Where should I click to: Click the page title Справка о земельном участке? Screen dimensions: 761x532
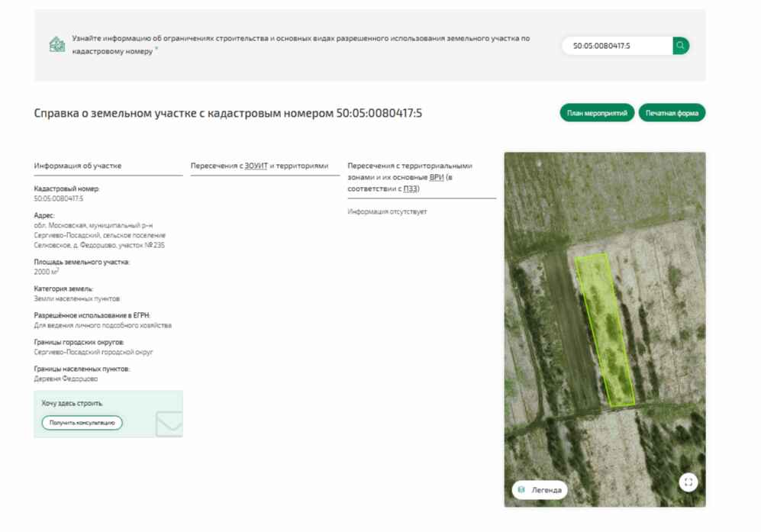click(228, 113)
